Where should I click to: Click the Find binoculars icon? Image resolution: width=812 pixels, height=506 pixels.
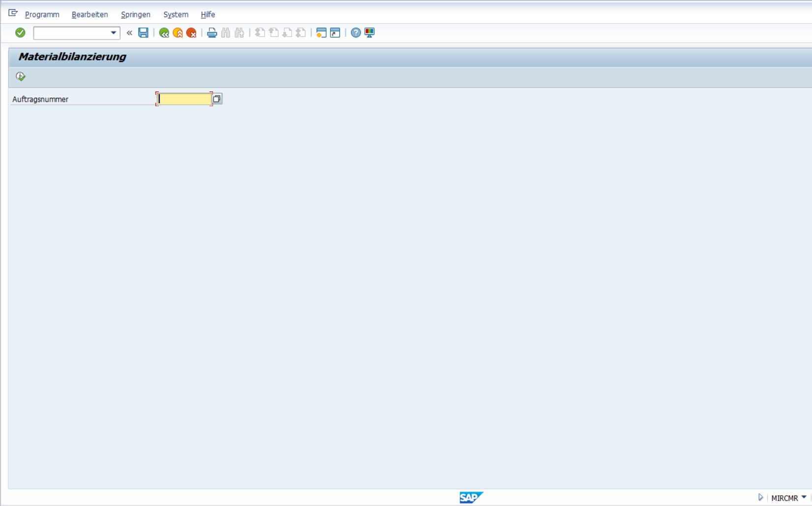coord(226,33)
